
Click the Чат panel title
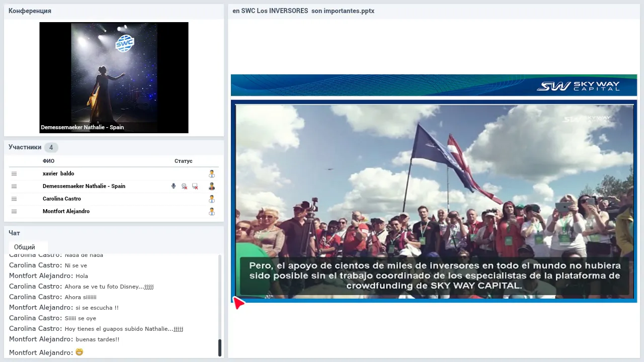pyautogui.click(x=14, y=233)
